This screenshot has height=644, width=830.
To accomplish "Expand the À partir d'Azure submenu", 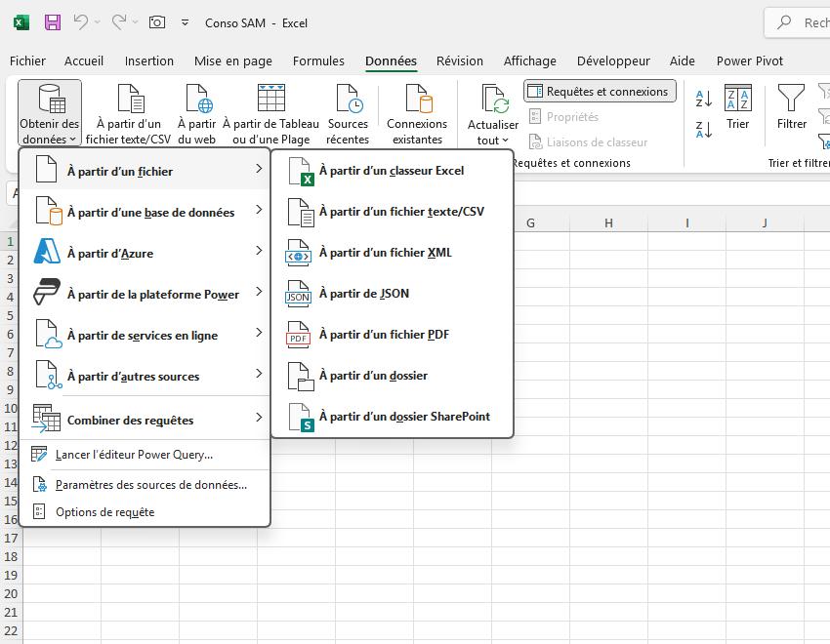I will point(145,253).
